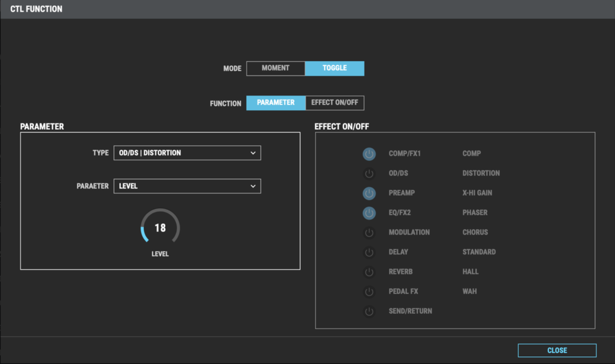
Task: Click the chevron arrow on TYPE dropdown
Action: pyautogui.click(x=253, y=153)
